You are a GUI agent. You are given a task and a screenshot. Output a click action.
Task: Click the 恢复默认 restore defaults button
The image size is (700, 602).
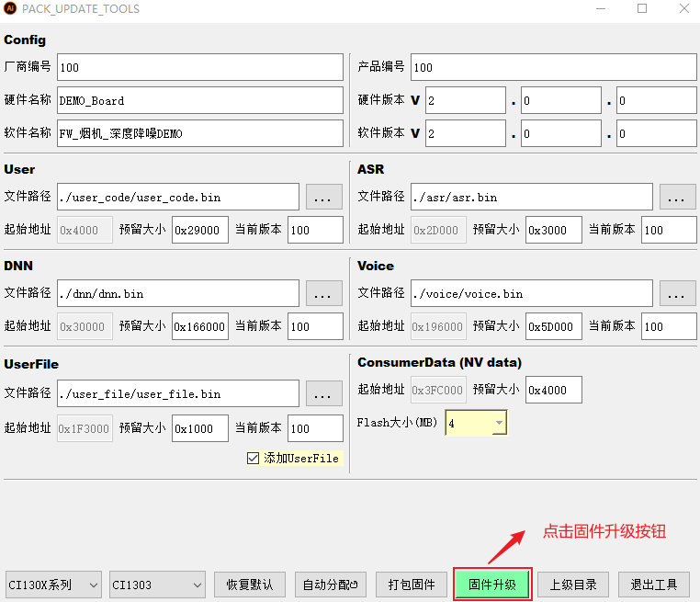coord(249,585)
